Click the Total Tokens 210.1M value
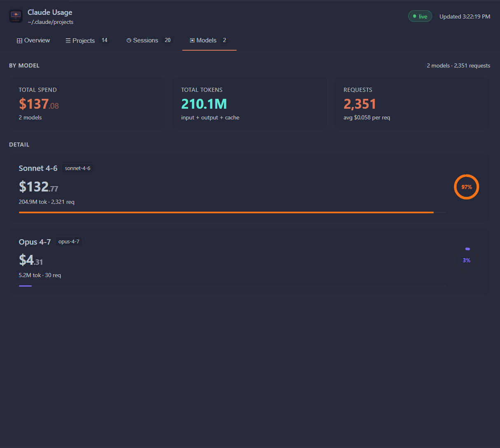The image size is (500, 448). [204, 104]
